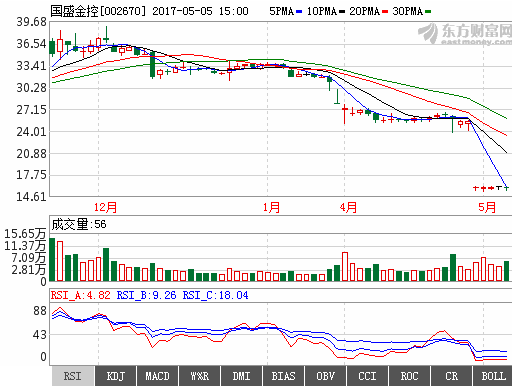Click the 33.41 price axis label
Image resolution: width=512 pixels, height=388 pixels.
31,66
